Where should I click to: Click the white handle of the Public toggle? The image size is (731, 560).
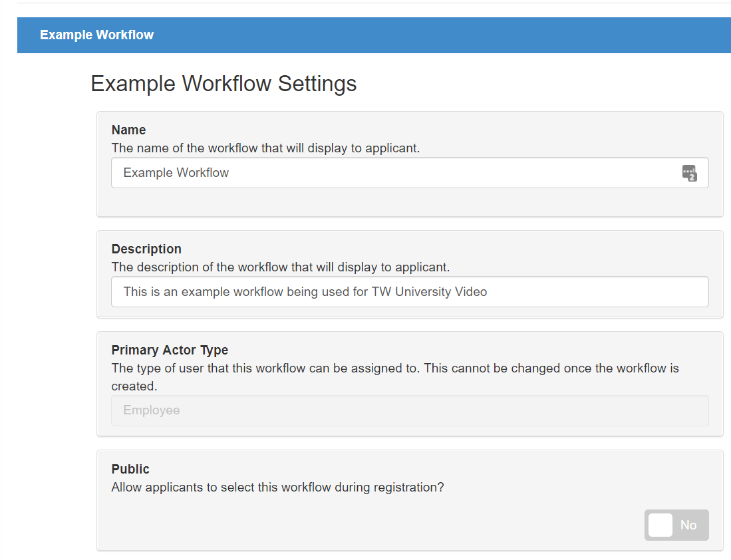click(x=660, y=525)
